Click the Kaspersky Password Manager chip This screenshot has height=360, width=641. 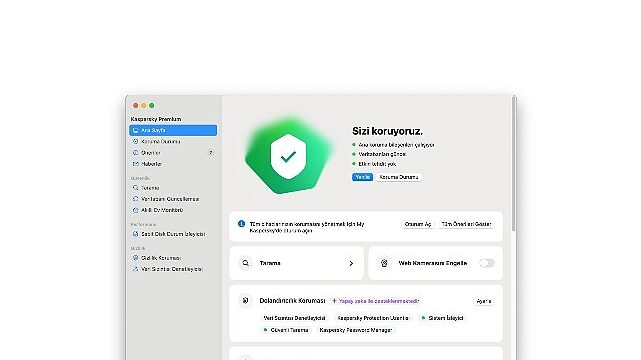356,330
